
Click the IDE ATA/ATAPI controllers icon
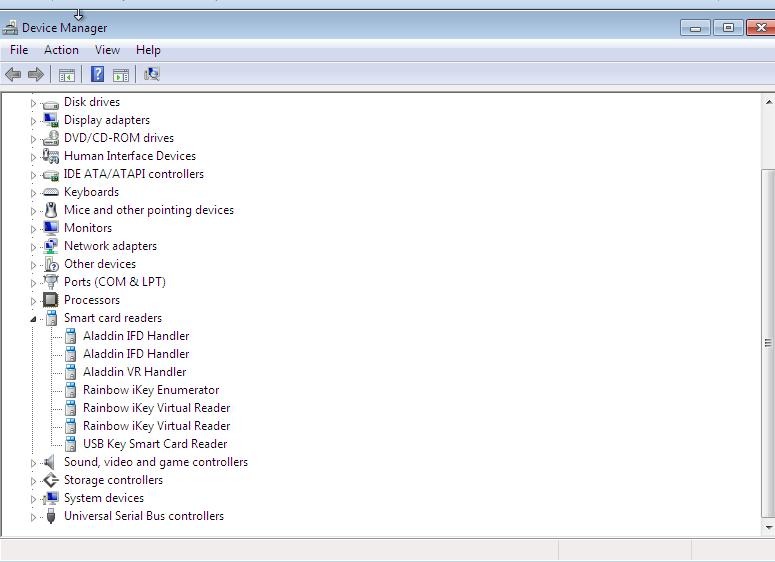50,175
